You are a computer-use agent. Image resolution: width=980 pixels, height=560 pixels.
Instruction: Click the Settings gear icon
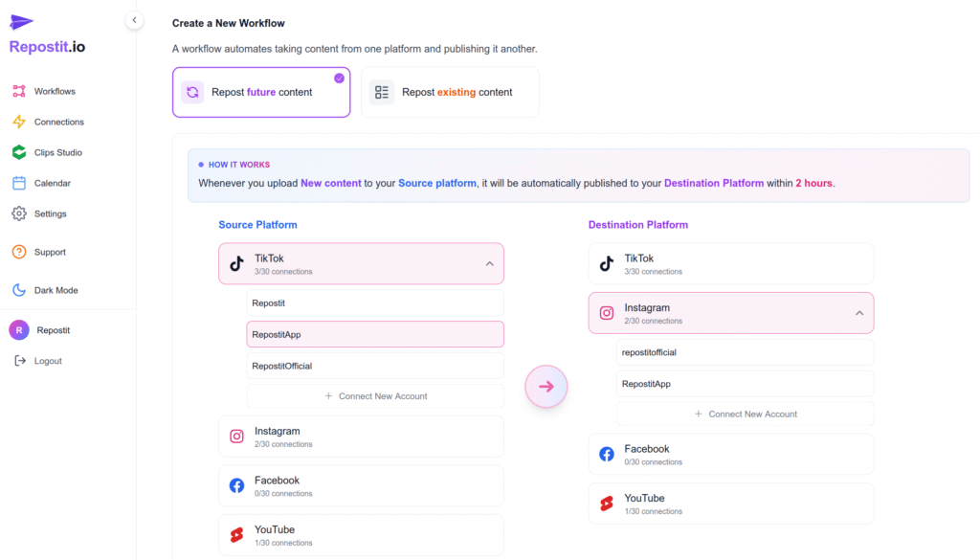coord(19,213)
